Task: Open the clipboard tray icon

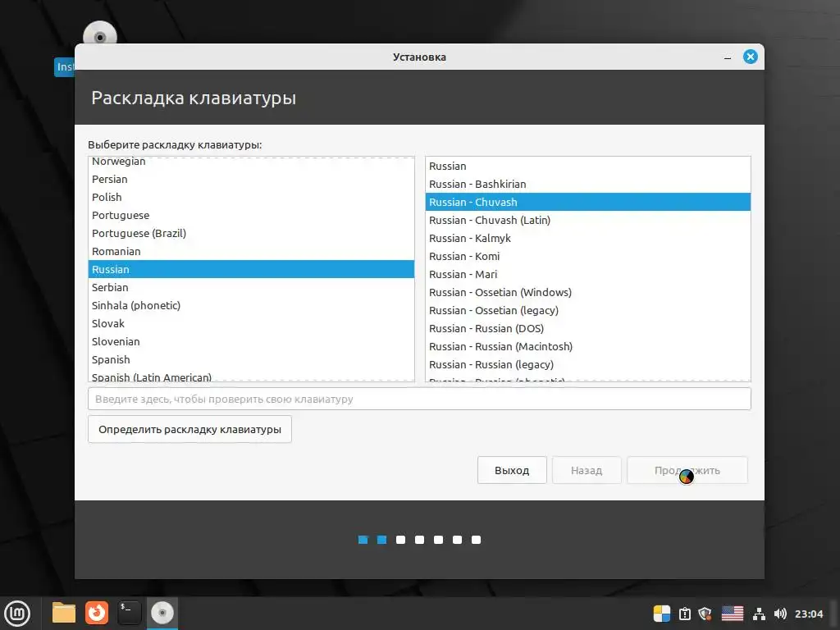Action: pyautogui.click(x=685, y=614)
